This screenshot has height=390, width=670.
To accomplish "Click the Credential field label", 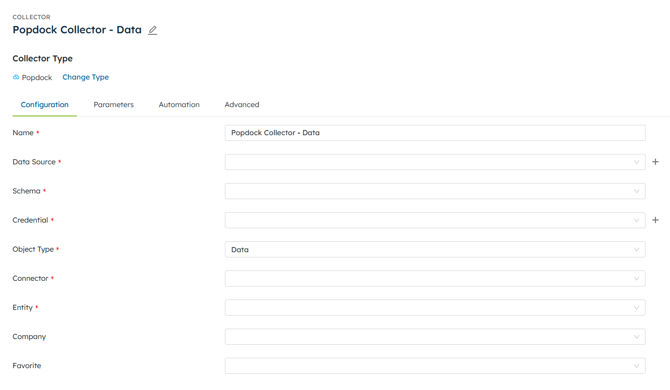I will 30,220.
